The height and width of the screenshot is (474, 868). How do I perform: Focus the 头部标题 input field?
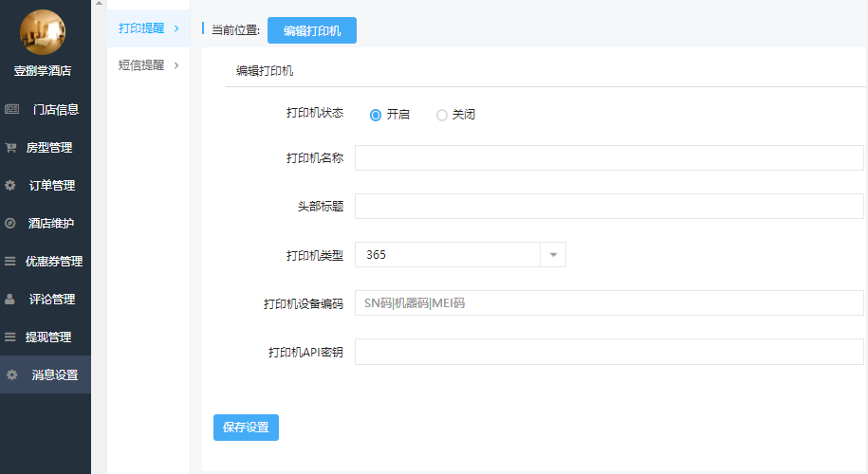point(609,207)
